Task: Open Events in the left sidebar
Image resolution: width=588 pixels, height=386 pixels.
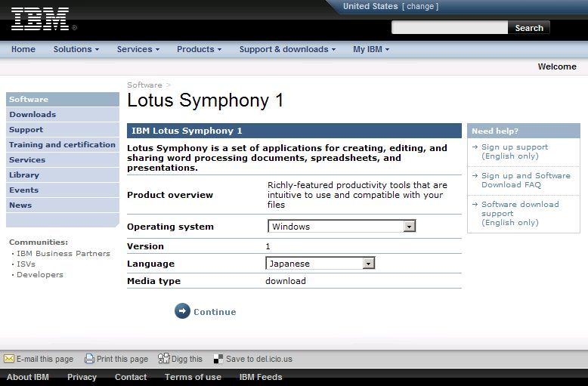Action: [63, 190]
